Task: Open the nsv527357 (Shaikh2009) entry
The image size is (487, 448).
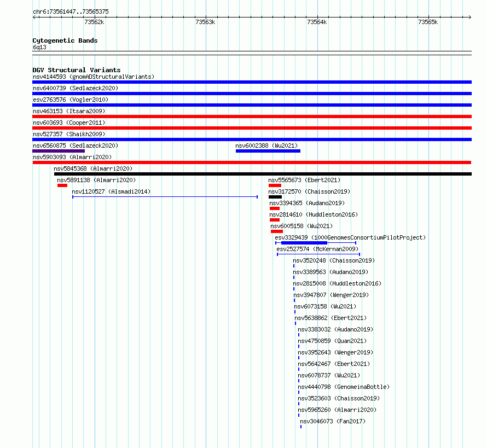Action: (x=69, y=134)
